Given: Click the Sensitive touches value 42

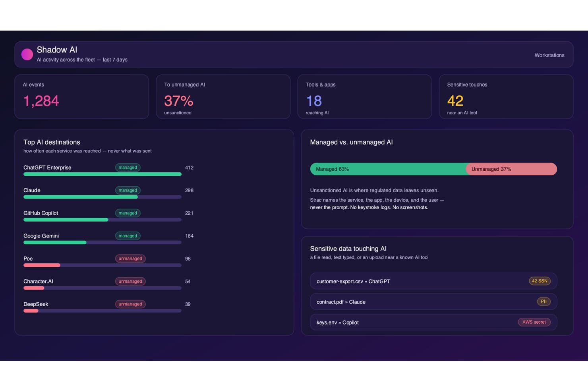Looking at the screenshot, I should pyautogui.click(x=455, y=101).
